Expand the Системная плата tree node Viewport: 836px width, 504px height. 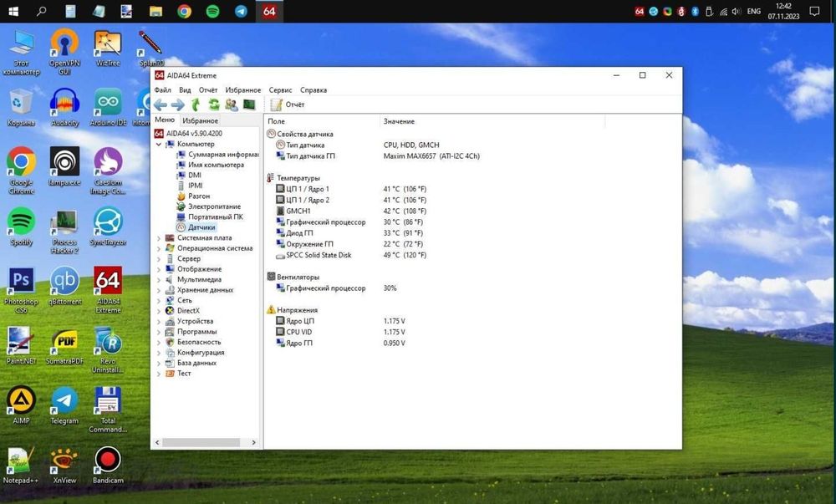tap(159, 237)
